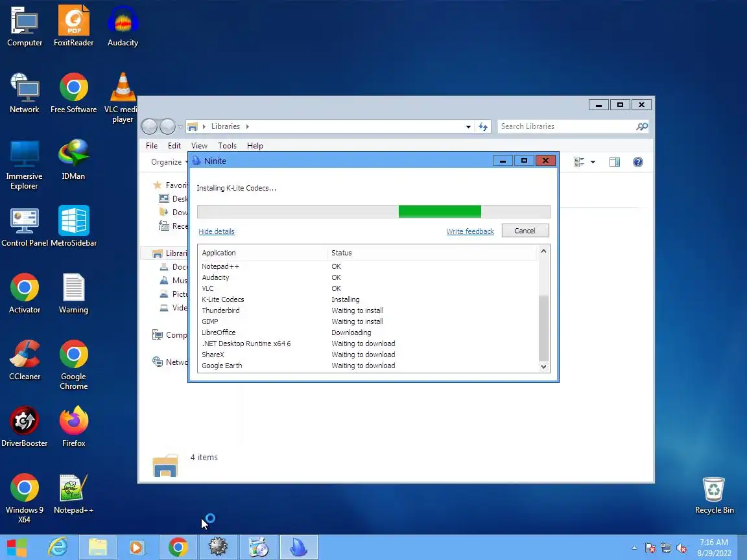The image size is (747, 560).
Task: Open the View menu
Action: [199, 146]
